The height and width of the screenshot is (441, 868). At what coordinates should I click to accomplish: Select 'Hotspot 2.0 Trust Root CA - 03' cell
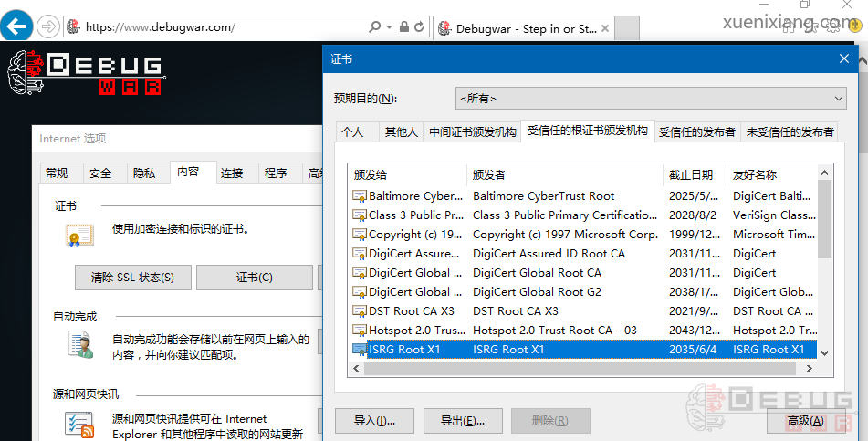click(x=555, y=331)
